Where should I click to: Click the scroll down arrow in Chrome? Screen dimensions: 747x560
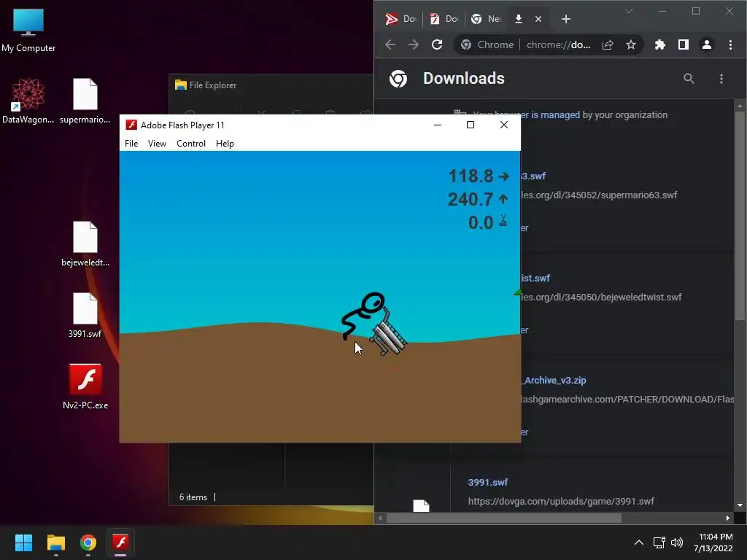pos(740,505)
